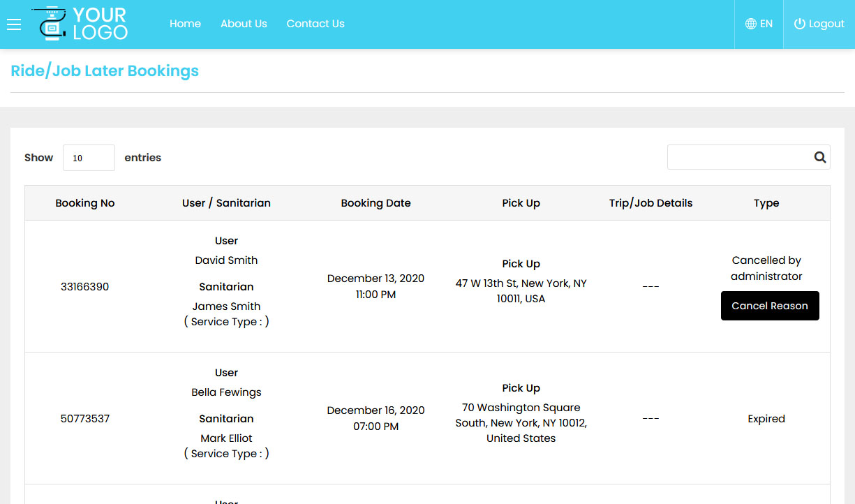Open the show entries count dropdown

click(89, 158)
